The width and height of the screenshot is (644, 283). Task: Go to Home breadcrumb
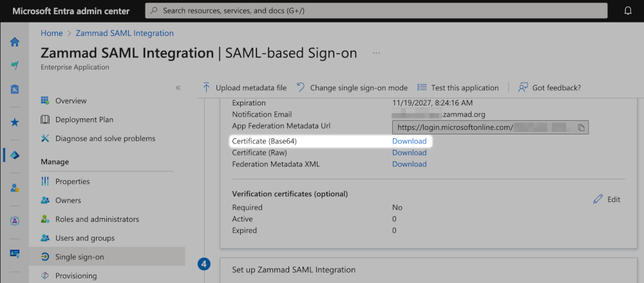[52, 33]
